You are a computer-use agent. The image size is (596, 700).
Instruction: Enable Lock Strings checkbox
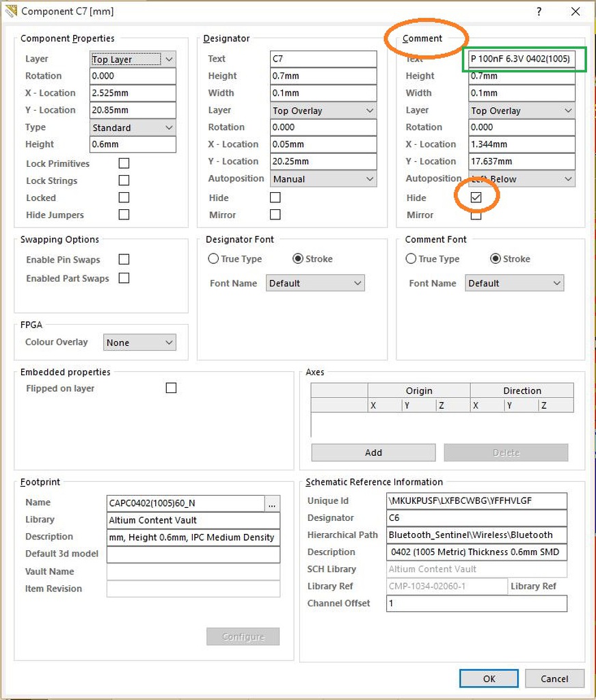click(x=124, y=180)
